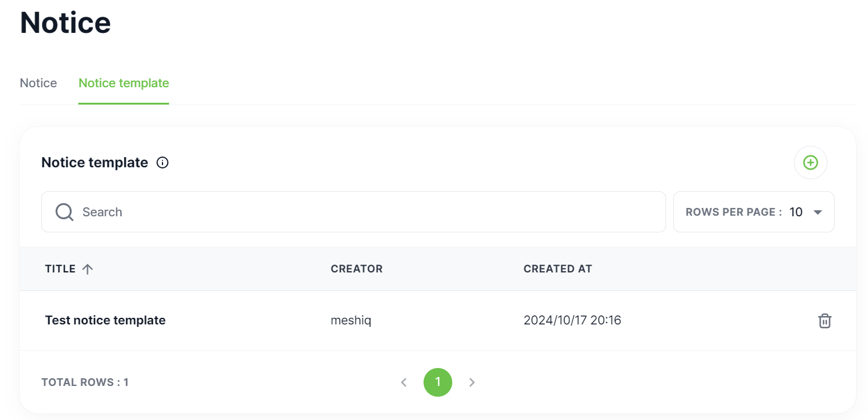Click the info icon beside Notice template
Viewport: 868px width, 420px height.
[x=162, y=163]
